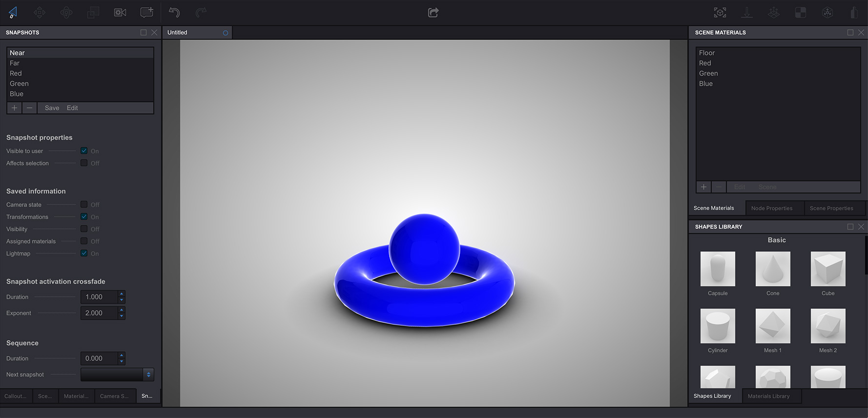Increase the Exponent value
The image size is (868, 418).
coord(122,310)
